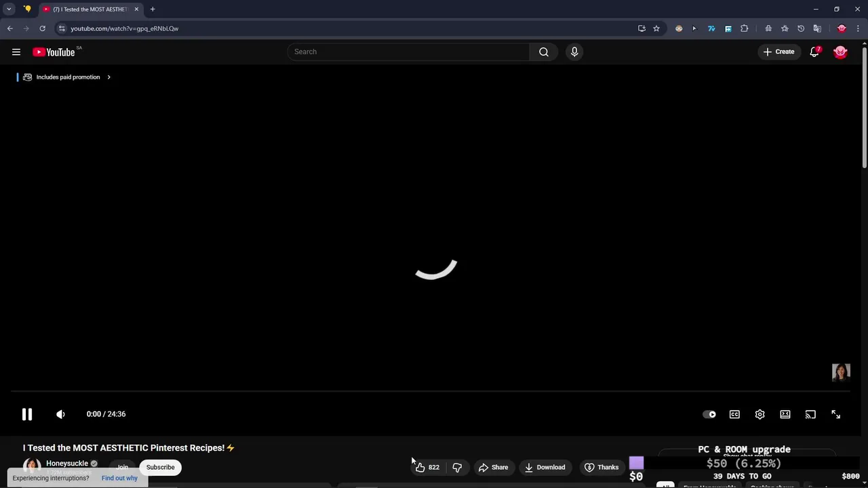Open the Chrome three-dot menu
The height and width of the screenshot is (488, 868).
coord(858,28)
